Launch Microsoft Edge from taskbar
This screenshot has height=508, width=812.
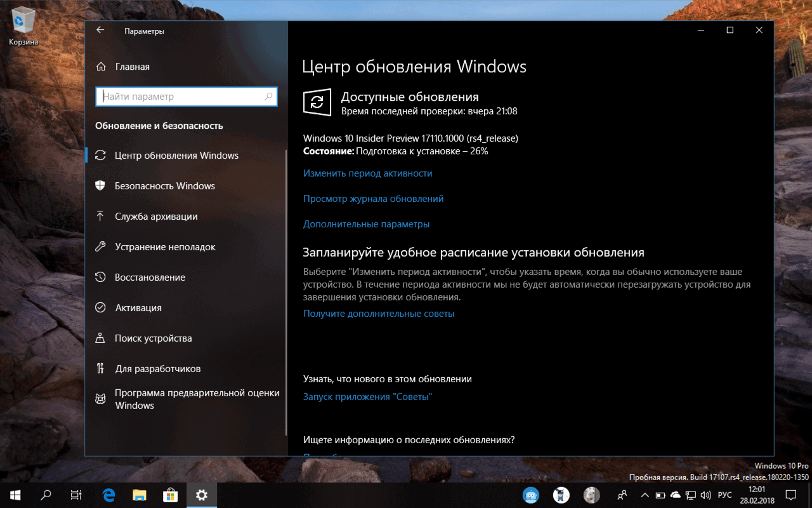(108, 495)
